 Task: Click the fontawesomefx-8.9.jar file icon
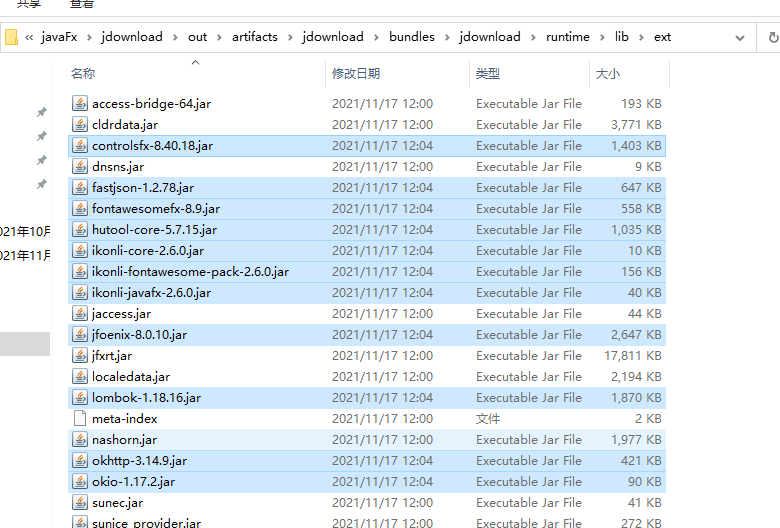tap(80, 209)
